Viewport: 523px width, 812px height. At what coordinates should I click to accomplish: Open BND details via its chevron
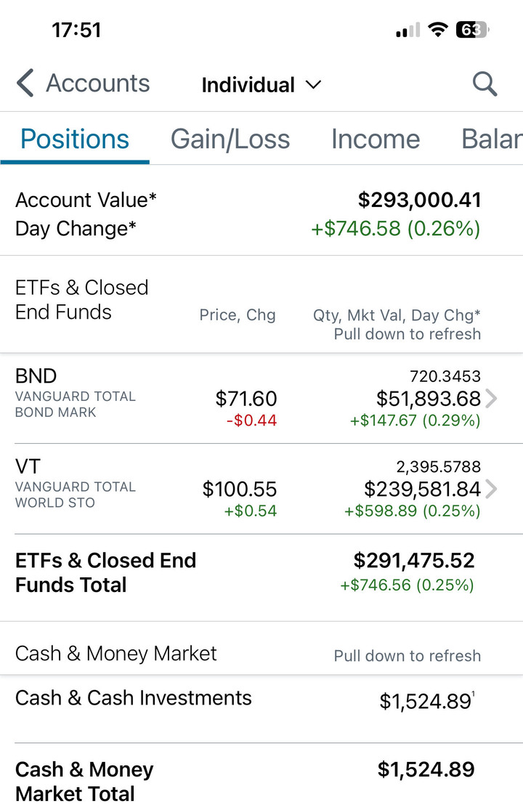pos(492,398)
